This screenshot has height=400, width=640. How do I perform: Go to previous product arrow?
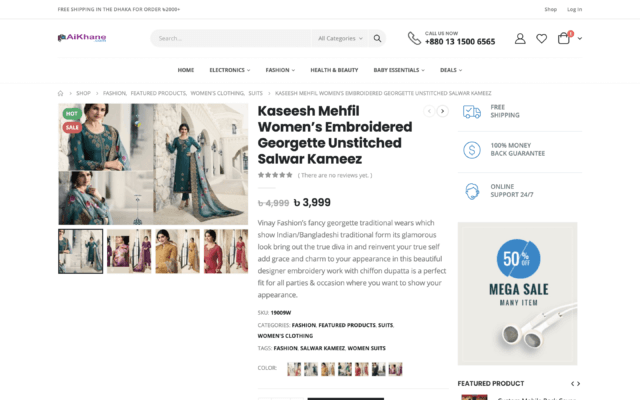pos(429,111)
